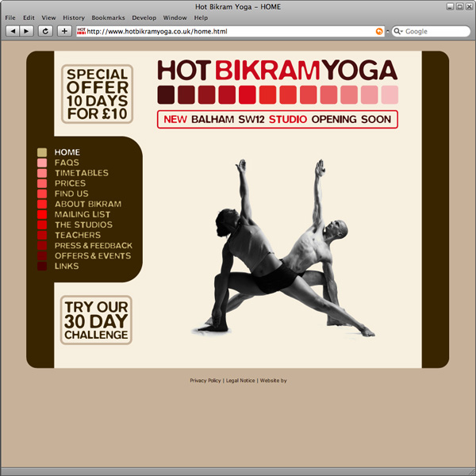Open the View menu
Viewport: 476px width, 476px height.
click(48, 17)
